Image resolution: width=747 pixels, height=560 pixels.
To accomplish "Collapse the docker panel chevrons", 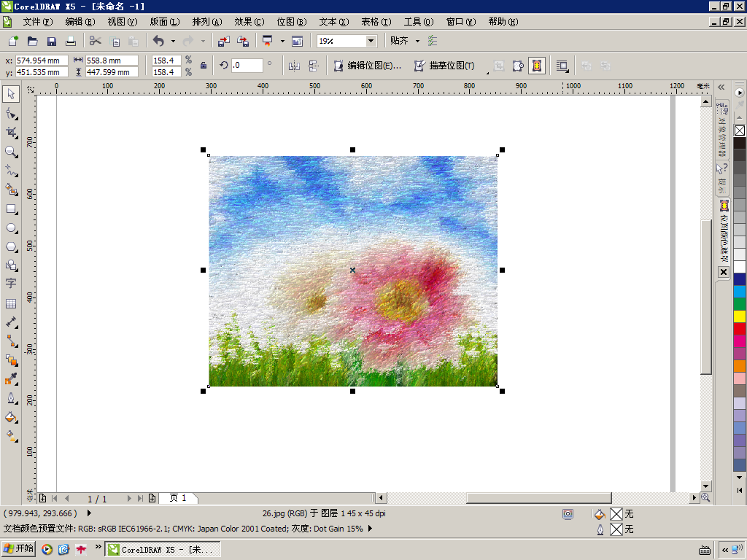I will click(x=721, y=87).
